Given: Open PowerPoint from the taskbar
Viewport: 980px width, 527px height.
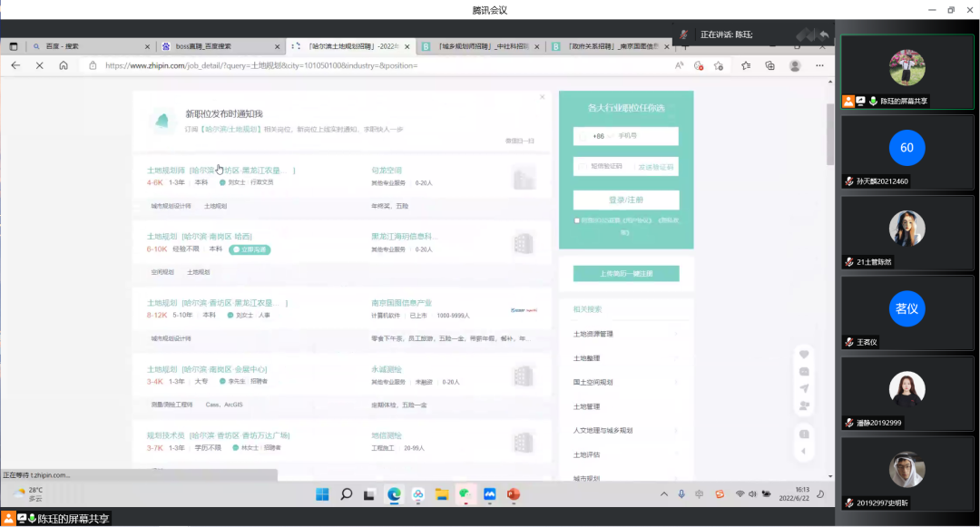Looking at the screenshot, I should [x=513, y=494].
